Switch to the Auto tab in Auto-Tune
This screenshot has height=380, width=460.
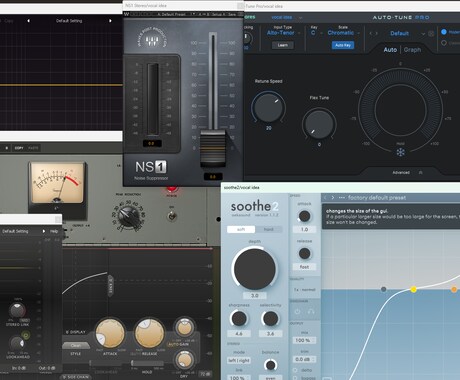(x=390, y=50)
